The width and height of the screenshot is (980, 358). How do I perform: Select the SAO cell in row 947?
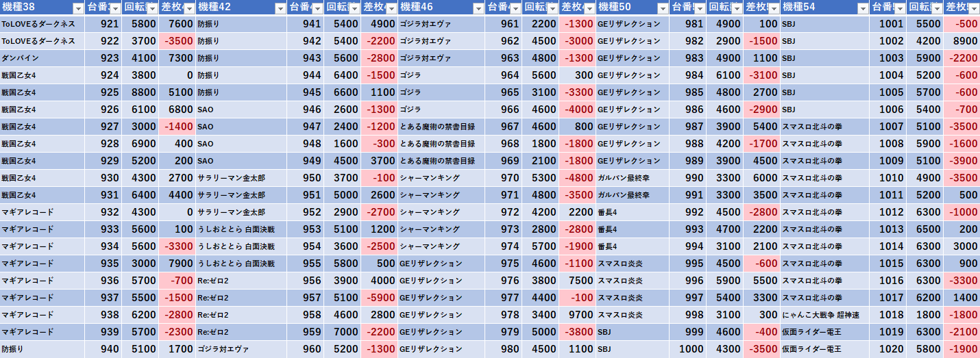pos(241,127)
